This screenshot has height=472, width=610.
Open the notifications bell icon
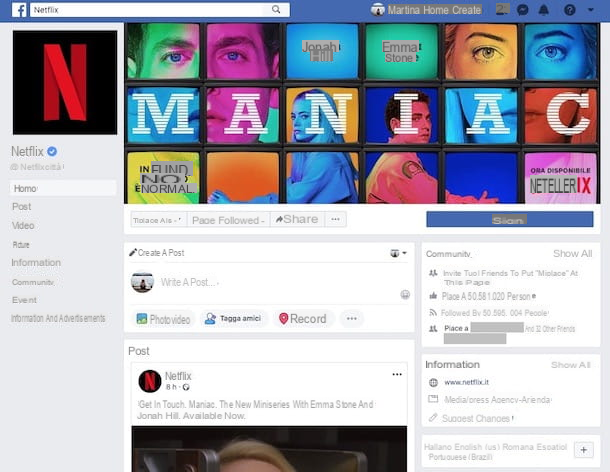[544, 10]
